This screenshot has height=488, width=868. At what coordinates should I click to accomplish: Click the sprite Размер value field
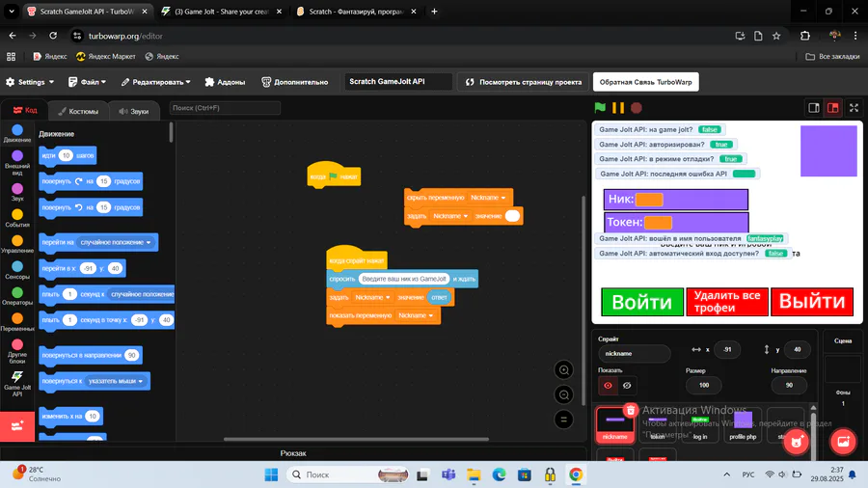pos(704,385)
